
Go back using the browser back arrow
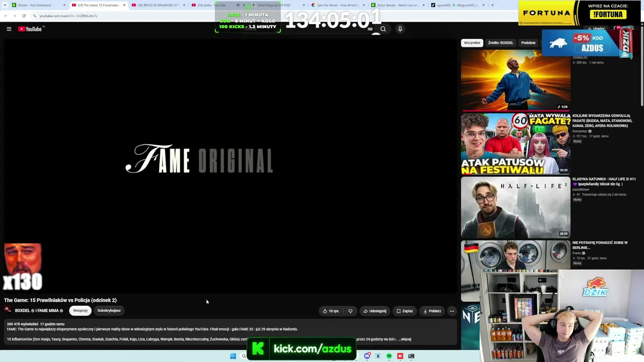point(6,16)
